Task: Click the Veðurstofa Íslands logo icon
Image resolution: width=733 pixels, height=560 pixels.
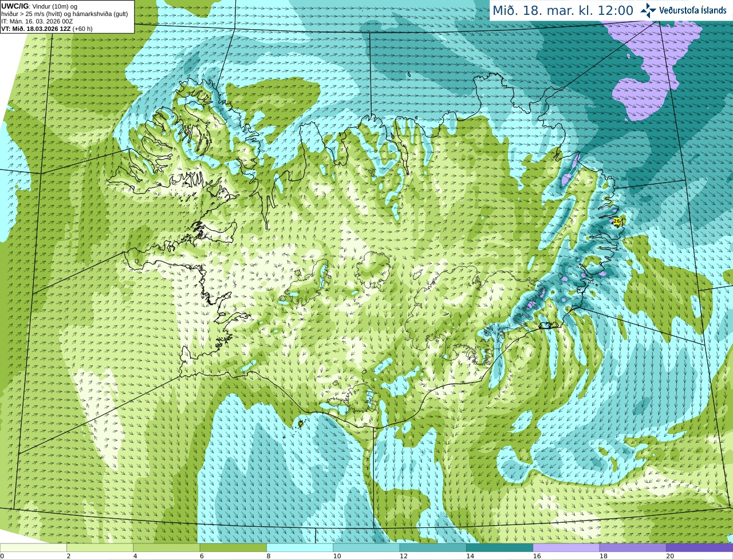Action: point(648,10)
